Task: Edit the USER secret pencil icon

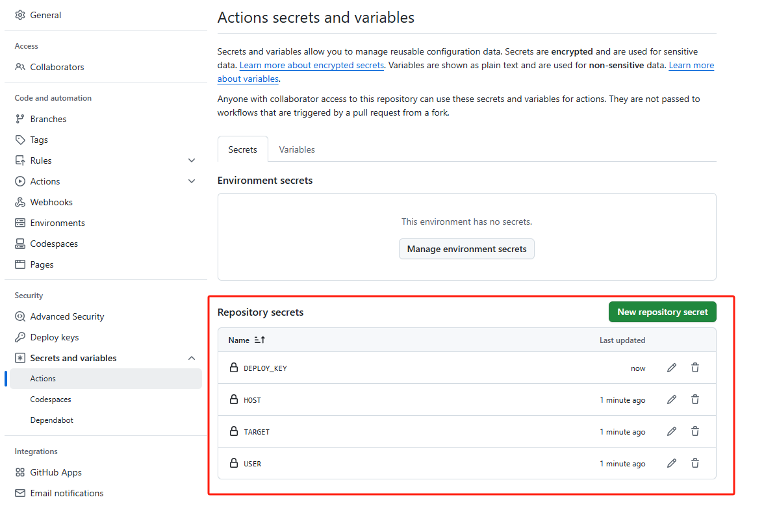Action: tap(672, 463)
